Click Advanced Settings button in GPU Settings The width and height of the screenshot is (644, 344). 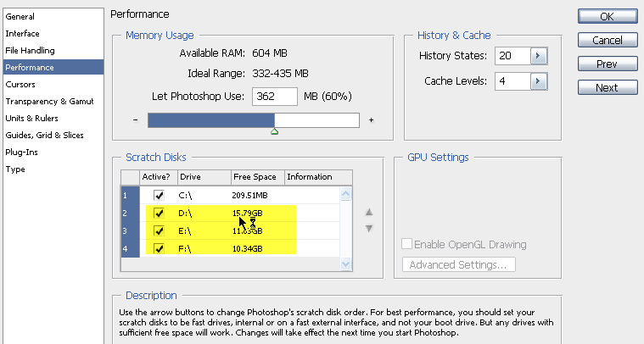pos(459,265)
